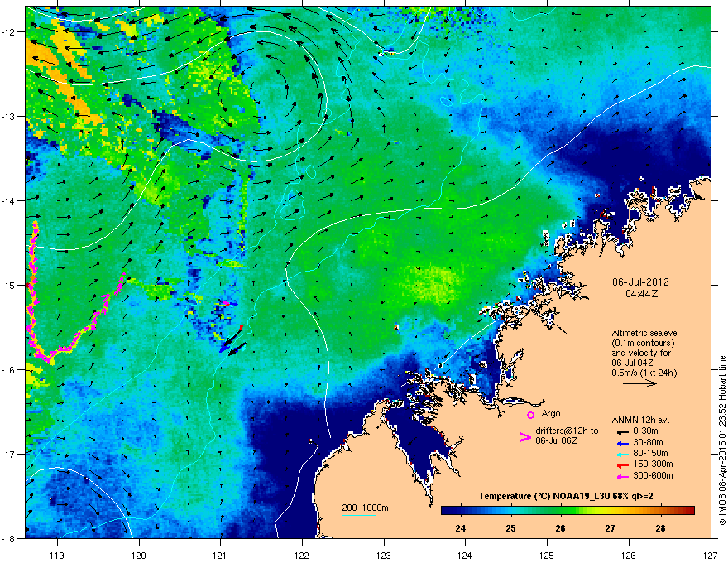Viewport: 728px width, 563px height.
Task: Click the '0.5m/s (1kt 24h)' caption
Action: [644, 373]
